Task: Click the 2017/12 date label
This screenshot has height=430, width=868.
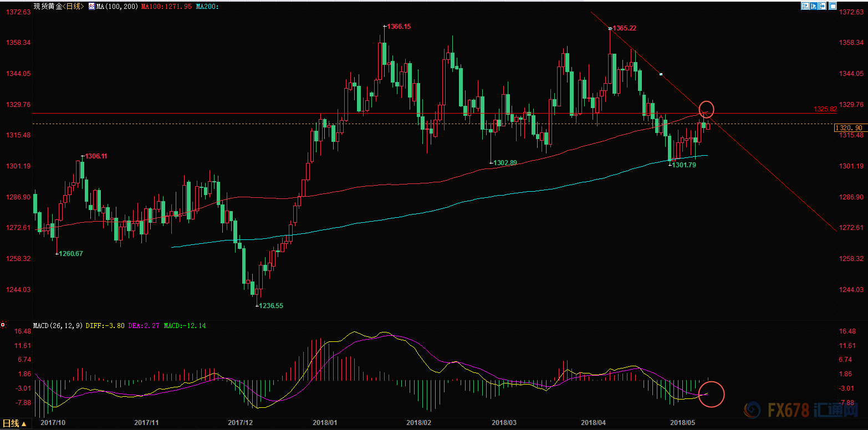Action: [241, 422]
